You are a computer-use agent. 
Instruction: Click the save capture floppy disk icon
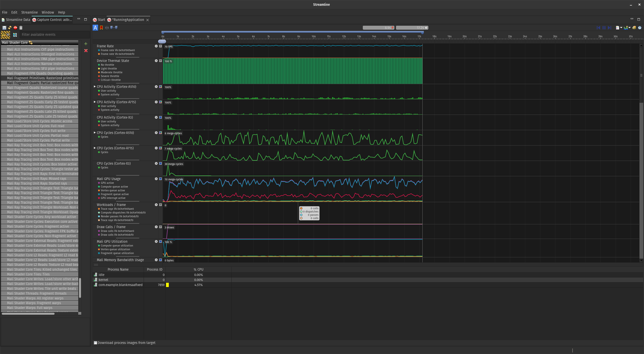point(4,28)
